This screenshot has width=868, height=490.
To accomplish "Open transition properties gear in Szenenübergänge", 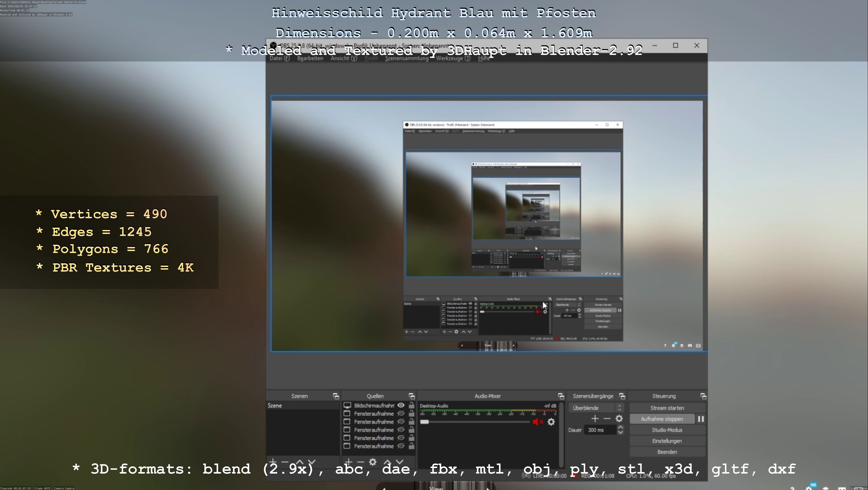I will pyautogui.click(x=619, y=419).
